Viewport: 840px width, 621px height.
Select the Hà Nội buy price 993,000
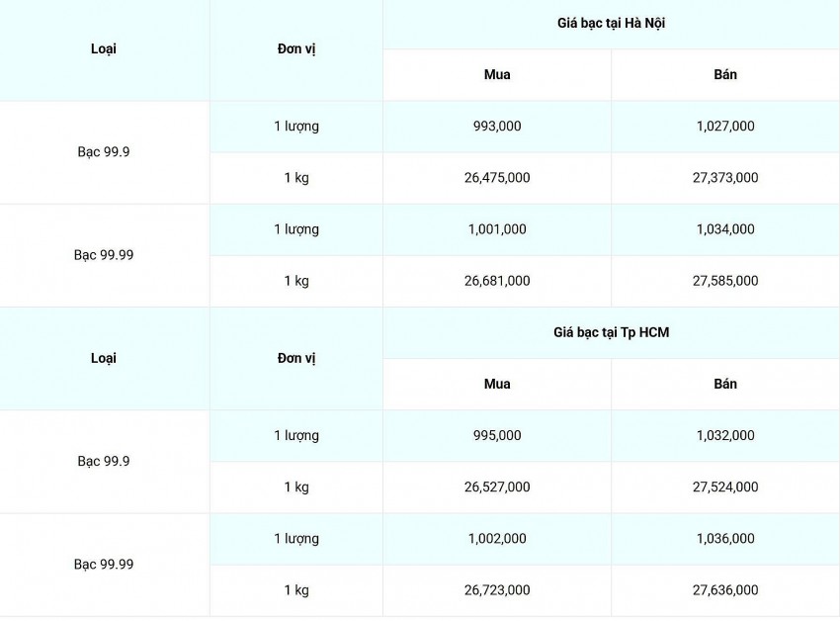point(497,126)
